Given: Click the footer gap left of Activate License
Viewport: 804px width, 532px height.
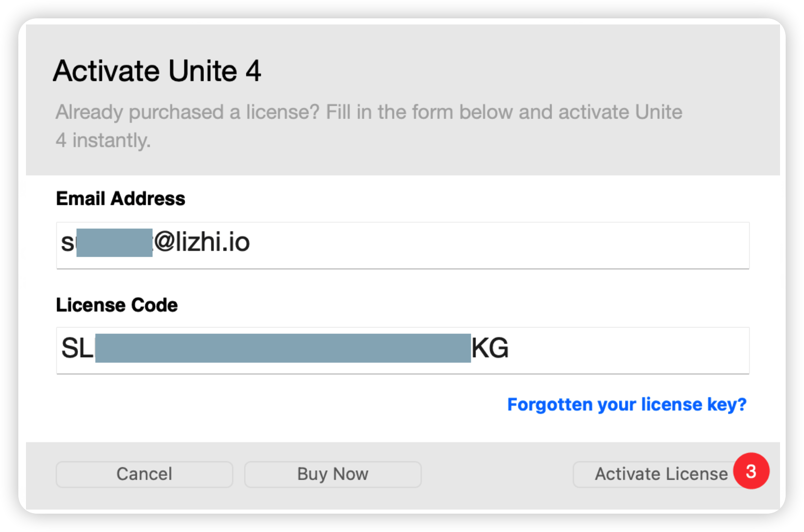Looking at the screenshot, I should coord(497,474).
